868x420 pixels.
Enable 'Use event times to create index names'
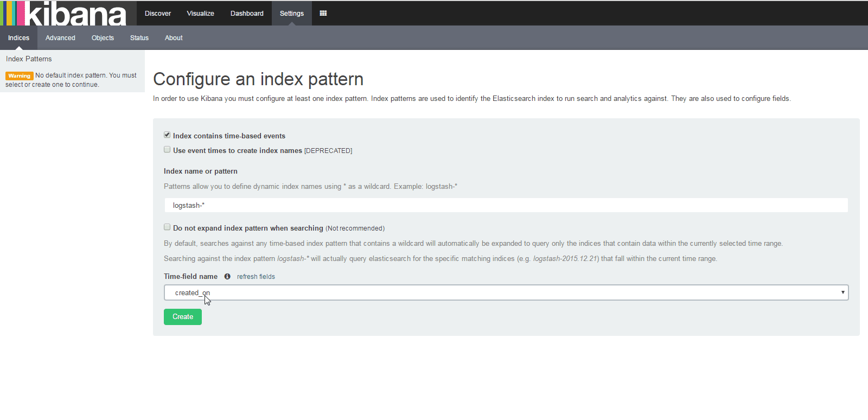(x=167, y=149)
